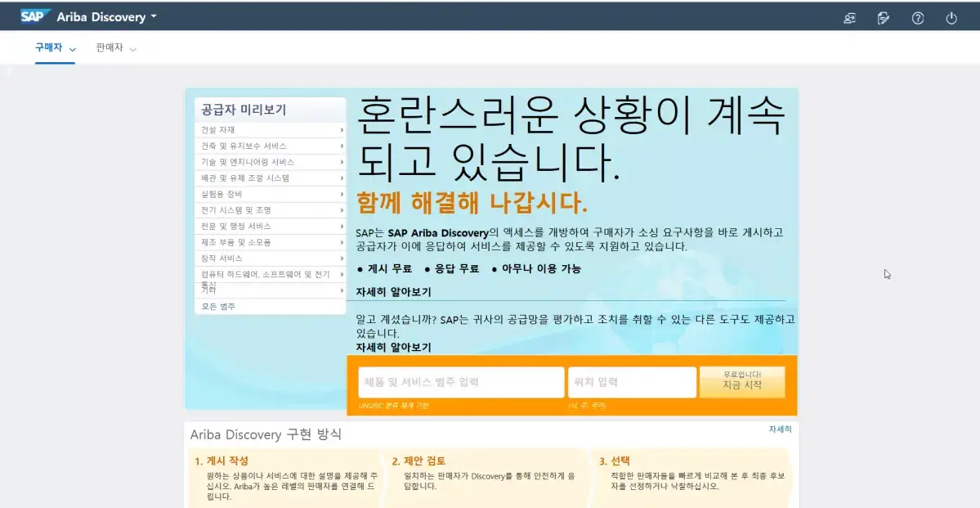Expand the 기술 및 엔지니어링 서비스 arrow

342,162
